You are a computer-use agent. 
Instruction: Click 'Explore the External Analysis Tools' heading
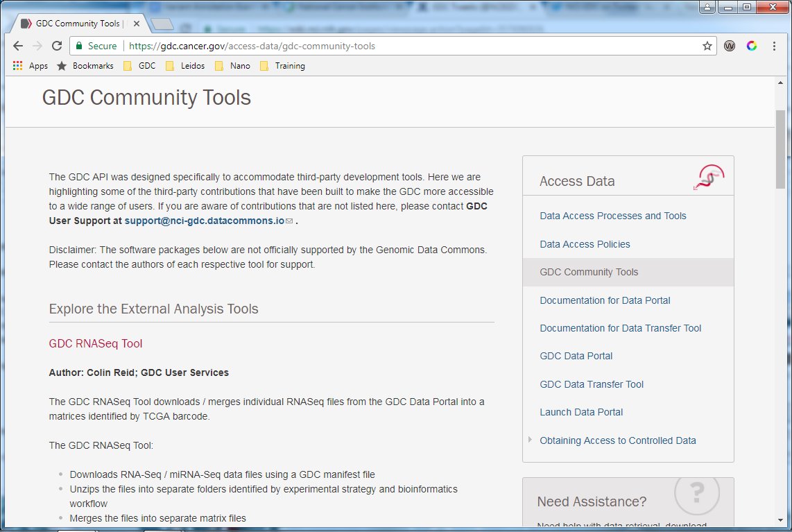click(153, 309)
